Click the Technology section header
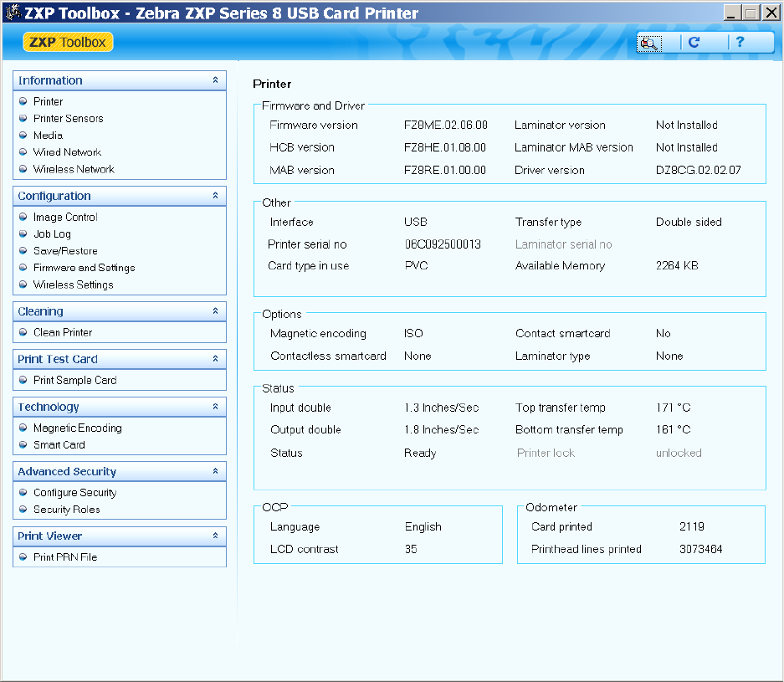The image size is (784, 682). point(120,407)
